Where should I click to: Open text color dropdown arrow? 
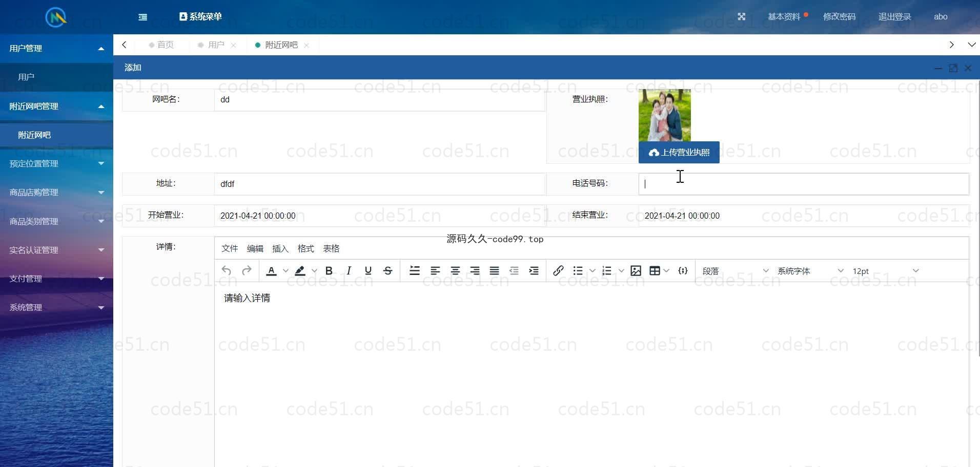285,271
